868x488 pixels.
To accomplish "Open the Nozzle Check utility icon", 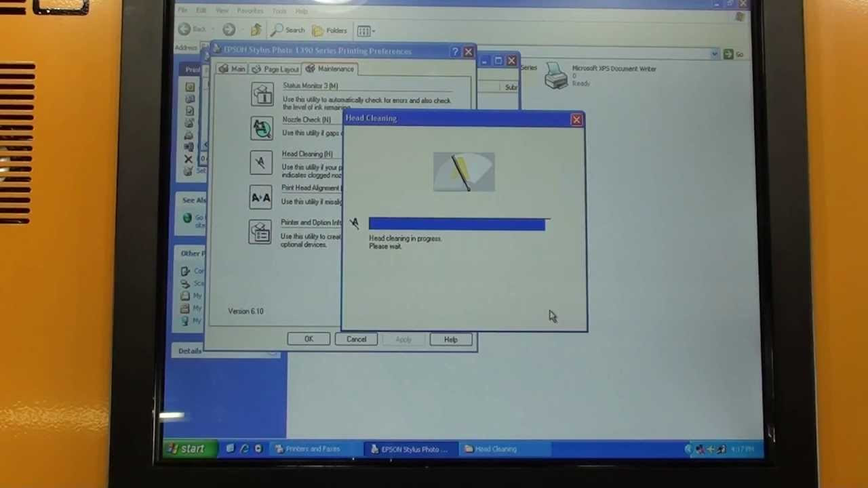I will pos(262,129).
